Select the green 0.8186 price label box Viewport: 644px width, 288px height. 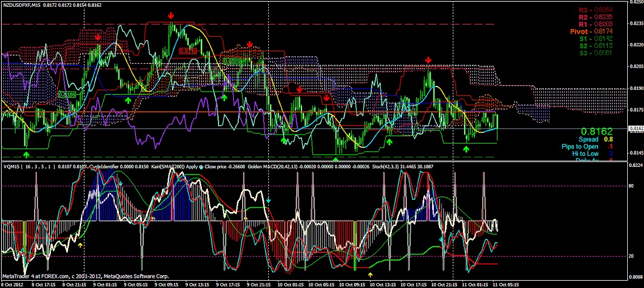[67, 95]
